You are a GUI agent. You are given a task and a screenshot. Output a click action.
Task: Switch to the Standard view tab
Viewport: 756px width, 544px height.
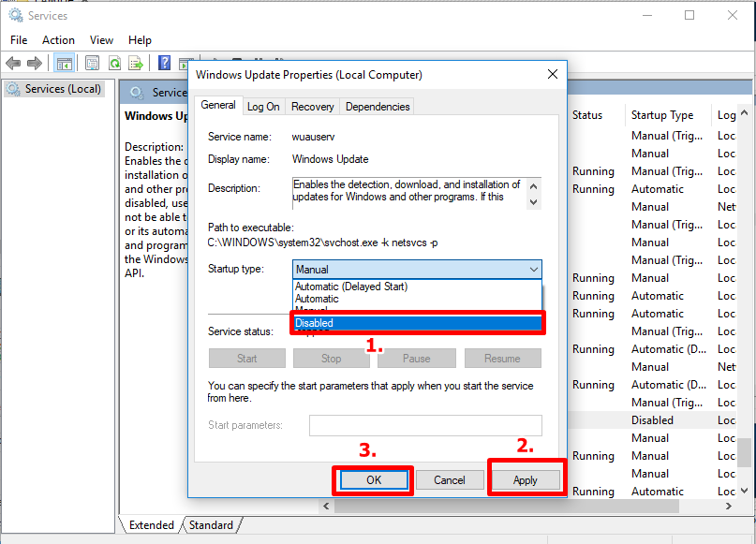211,524
